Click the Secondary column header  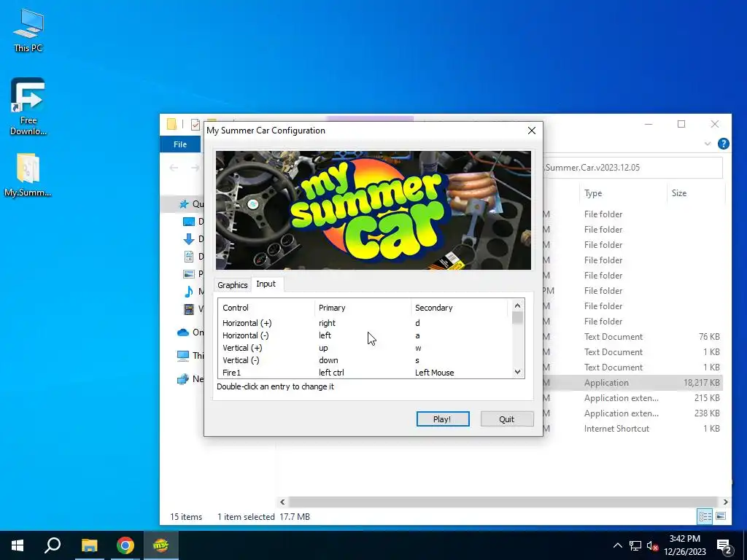(x=459, y=308)
